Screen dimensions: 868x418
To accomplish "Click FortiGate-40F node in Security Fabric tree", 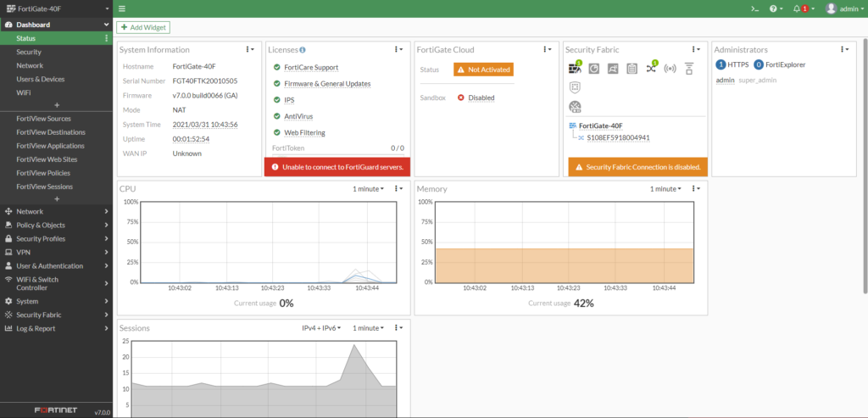I will tap(600, 125).
